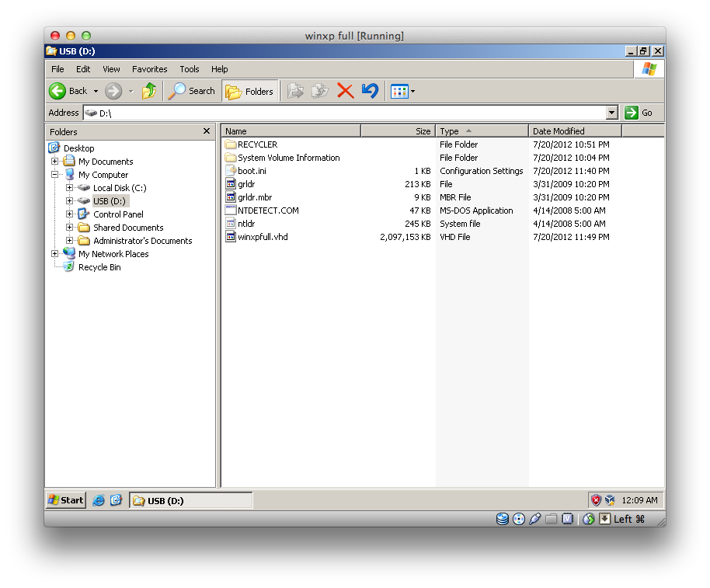Open Search with the magnifier icon

(x=176, y=91)
